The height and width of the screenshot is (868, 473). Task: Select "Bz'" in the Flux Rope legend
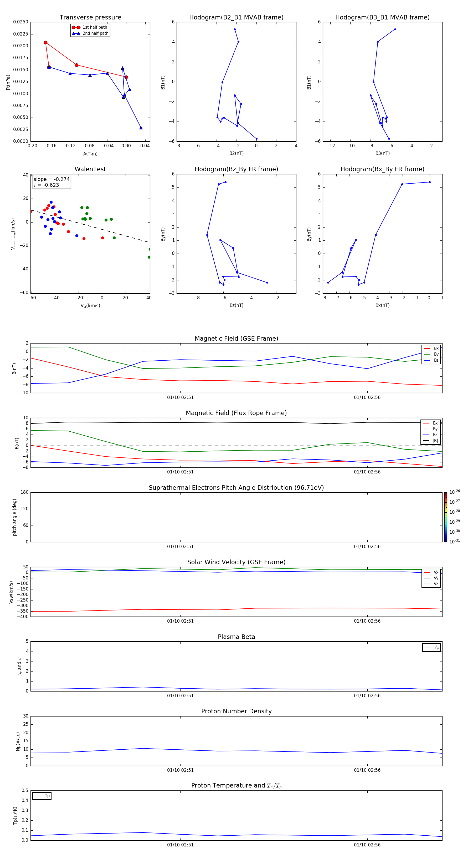coord(431,435)
